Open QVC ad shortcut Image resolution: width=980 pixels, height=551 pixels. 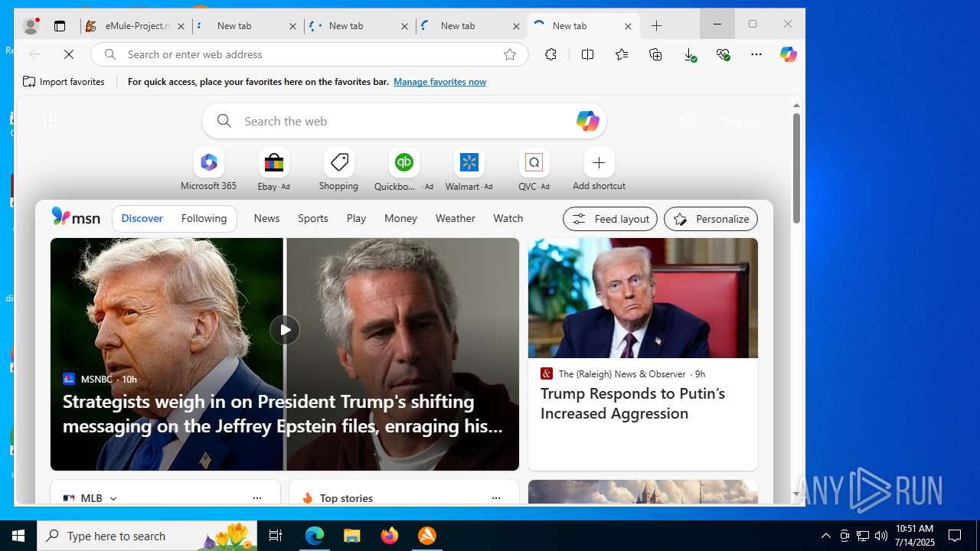coord(534,170)
